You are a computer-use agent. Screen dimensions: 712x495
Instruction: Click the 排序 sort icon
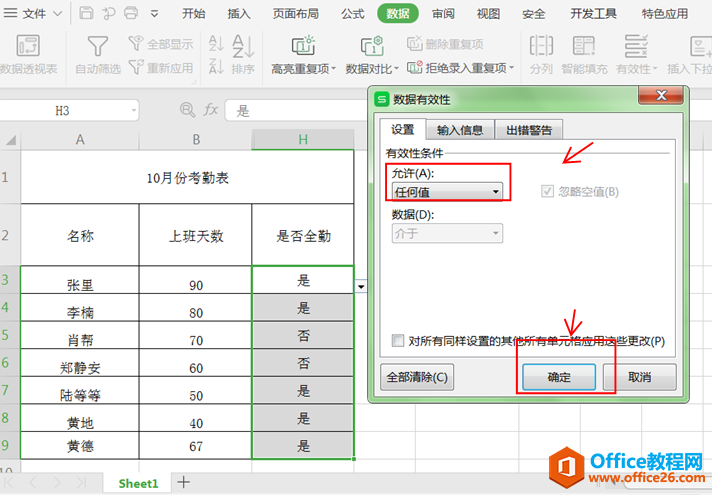tap(243, 47)
